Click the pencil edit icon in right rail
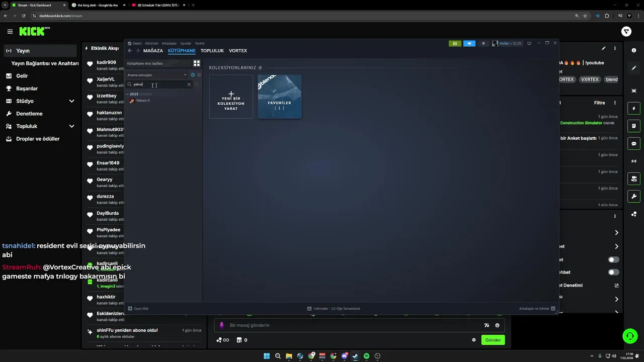644x362 pixels. pos(634,68)
